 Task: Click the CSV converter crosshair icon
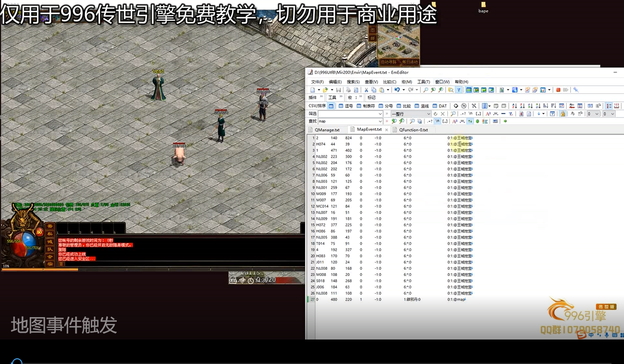pos(456,106)
